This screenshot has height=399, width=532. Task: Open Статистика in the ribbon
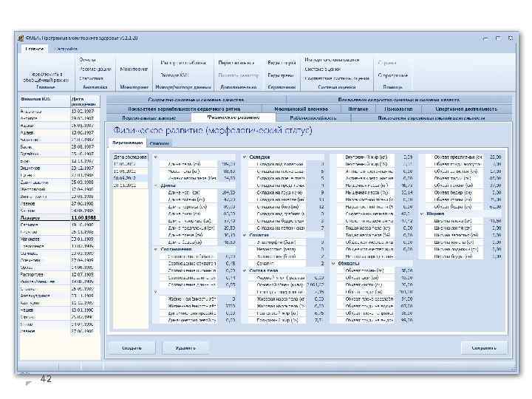[x=92, y=78]
